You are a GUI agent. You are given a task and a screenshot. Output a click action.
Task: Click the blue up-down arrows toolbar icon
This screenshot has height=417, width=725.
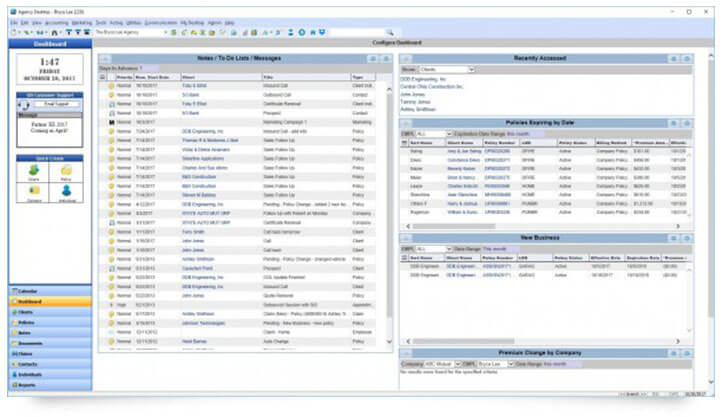click(x=291, y=32)
